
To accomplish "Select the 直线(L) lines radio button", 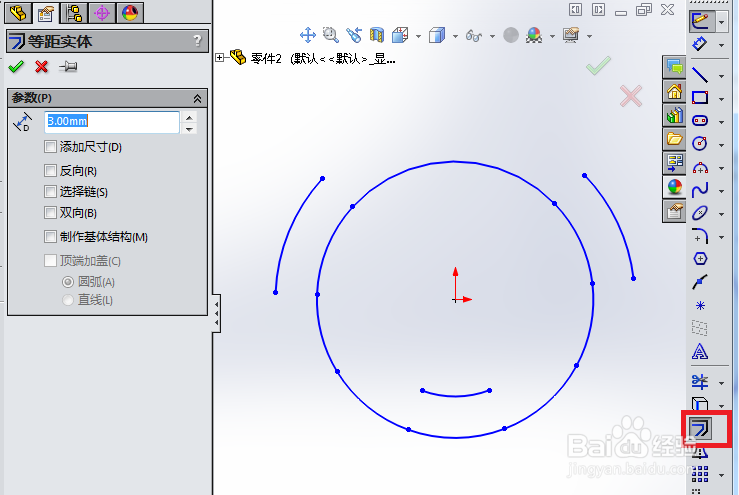I will [x=68, y=300].
